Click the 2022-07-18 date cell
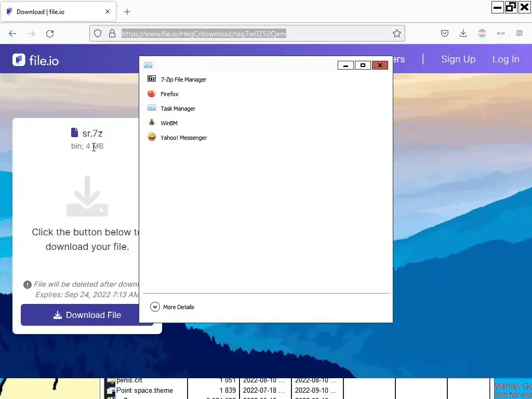The width and height of the screenshot is (532, 399). (263, 390)
